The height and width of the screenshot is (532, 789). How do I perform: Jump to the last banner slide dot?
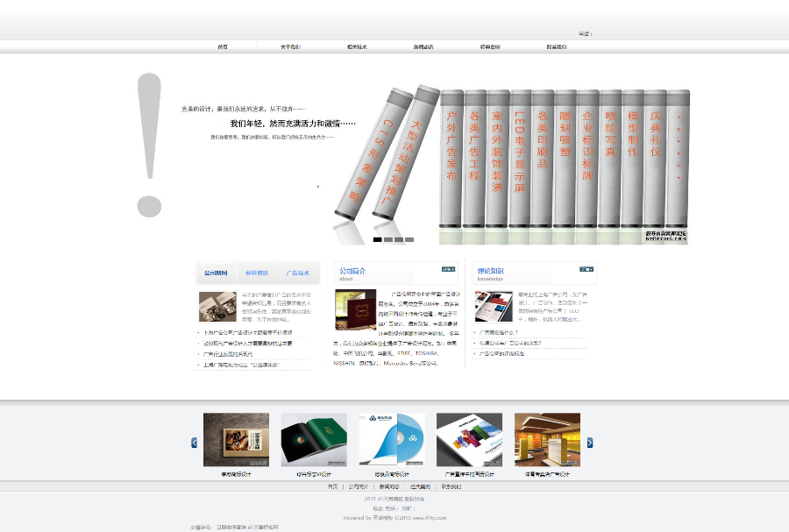pyautogui.click(x=409, y=239)
